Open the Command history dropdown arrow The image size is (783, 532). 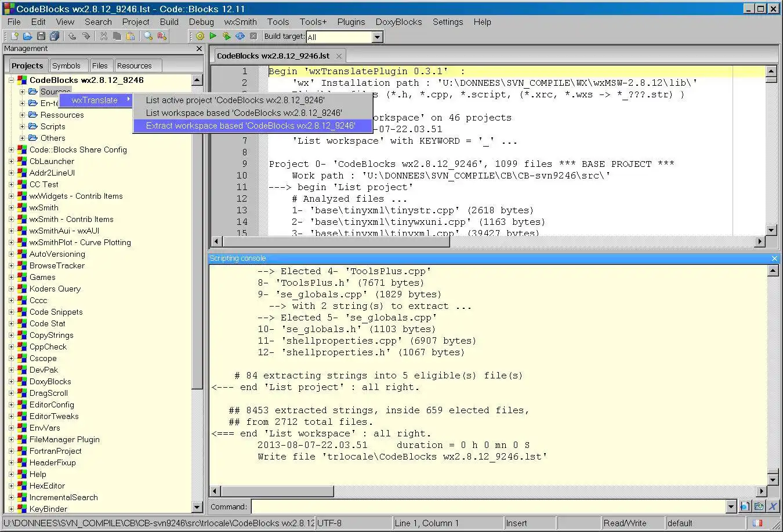click(x=731, y=507)
